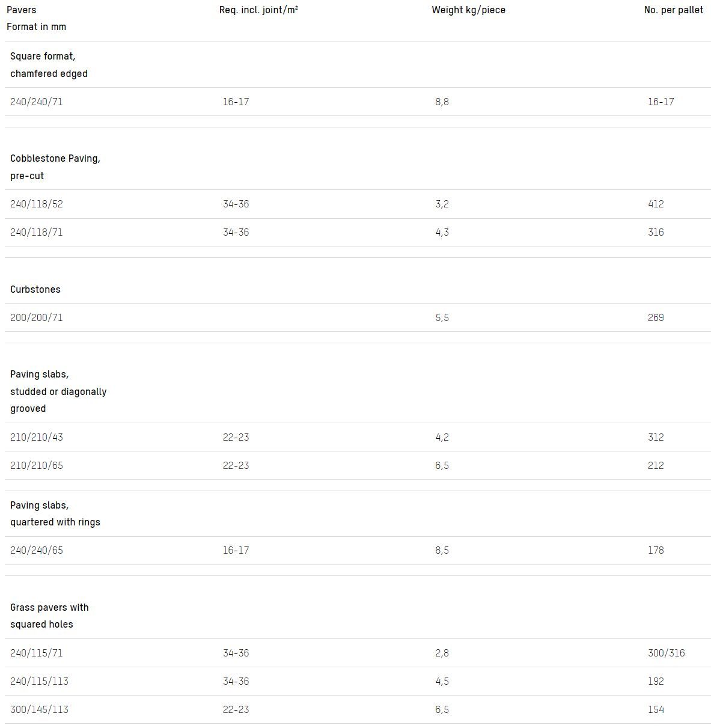Click the "No. per pallet" column header
Image resolution: width=711 pixels, height=728 pixels.
click(x=673, y=10)
